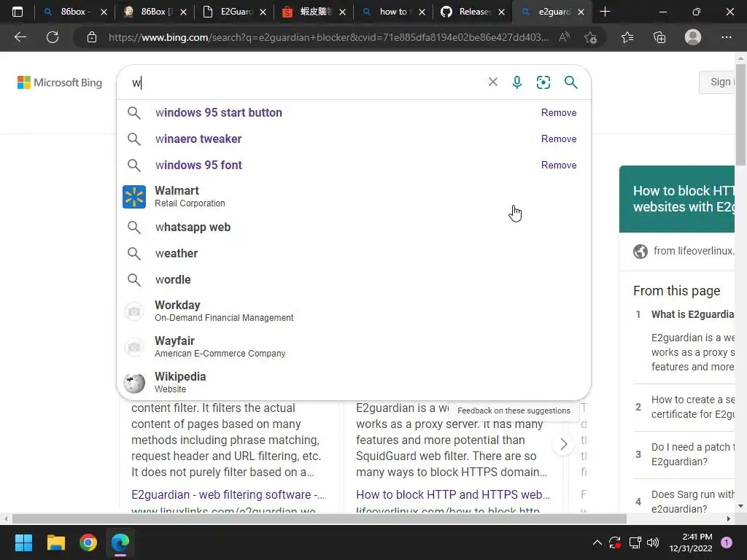
Task: Choose the Workday suggestion
Action: click(354, 311)
